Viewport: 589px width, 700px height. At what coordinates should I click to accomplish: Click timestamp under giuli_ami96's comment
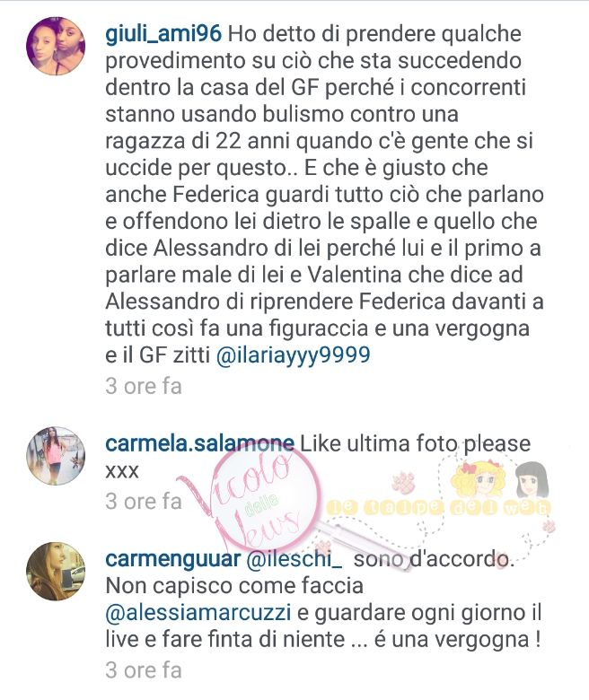click(x=144, y=386)
